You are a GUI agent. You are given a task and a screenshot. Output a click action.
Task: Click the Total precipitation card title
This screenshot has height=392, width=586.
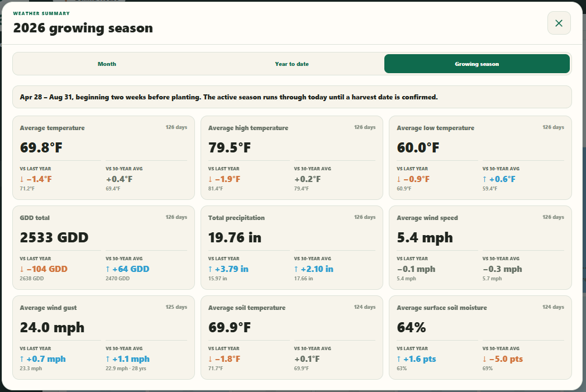[236, 218]
